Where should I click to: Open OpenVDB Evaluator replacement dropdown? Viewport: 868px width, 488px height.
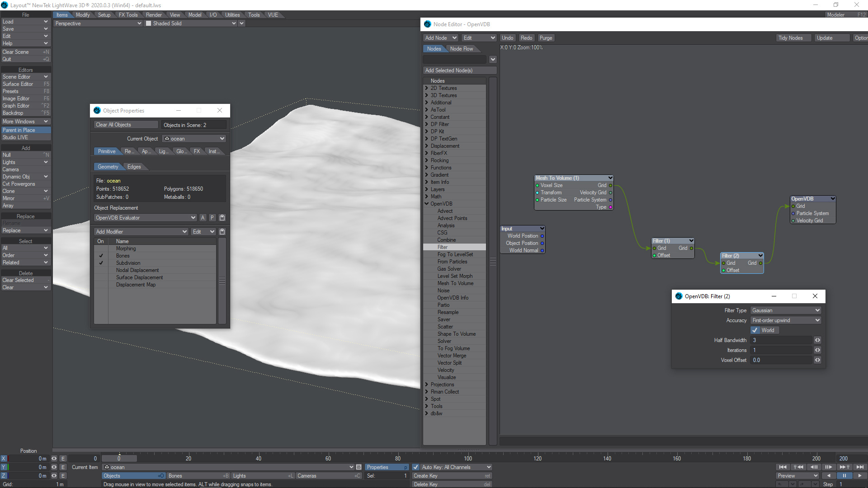tap(145, 218)
